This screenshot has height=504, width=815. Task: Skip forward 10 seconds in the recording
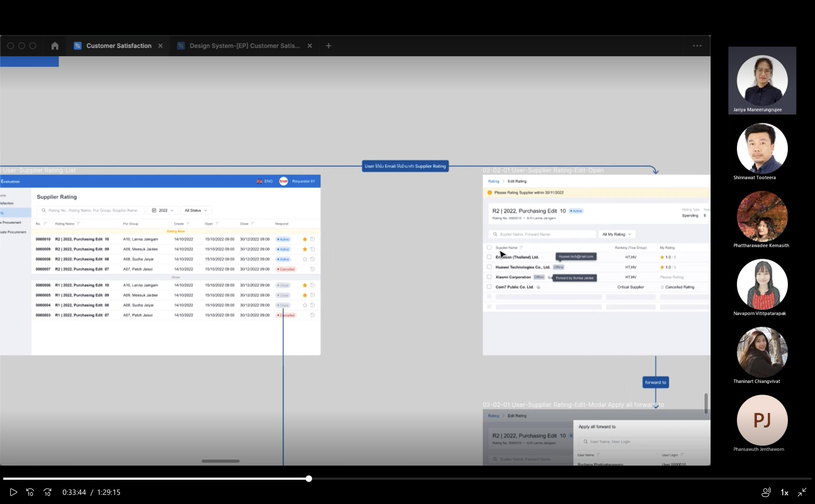[48, 492]
